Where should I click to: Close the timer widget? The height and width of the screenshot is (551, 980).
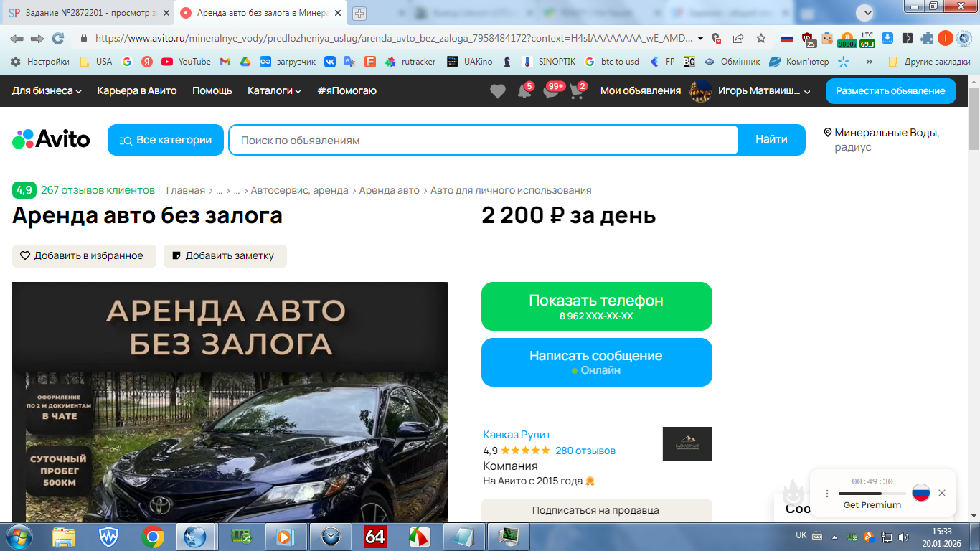tap(942, 493)
